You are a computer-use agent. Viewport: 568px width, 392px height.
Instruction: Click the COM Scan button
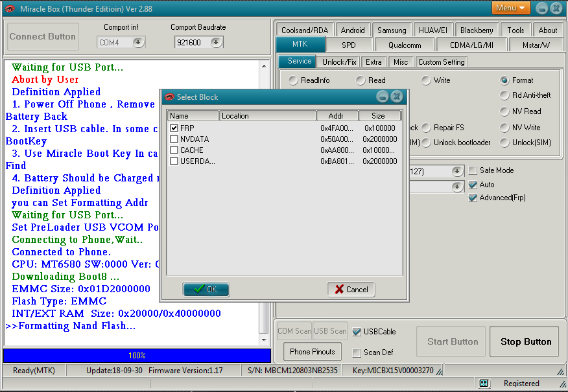294,331
